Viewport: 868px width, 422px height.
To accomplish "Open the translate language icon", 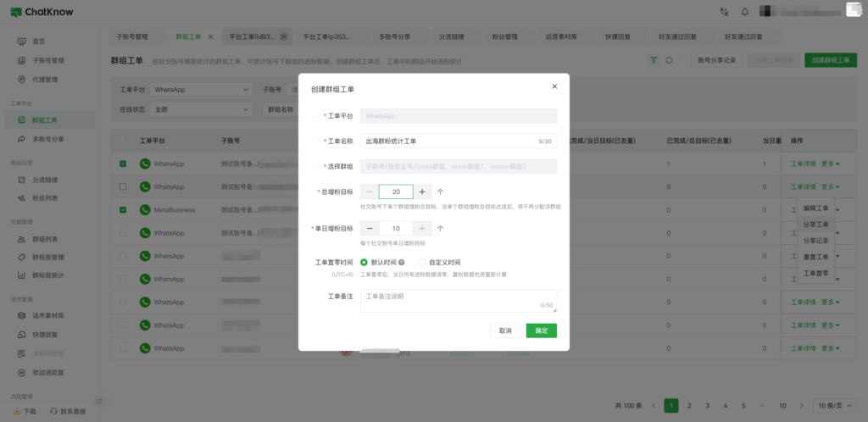I will tap(724, 12).
